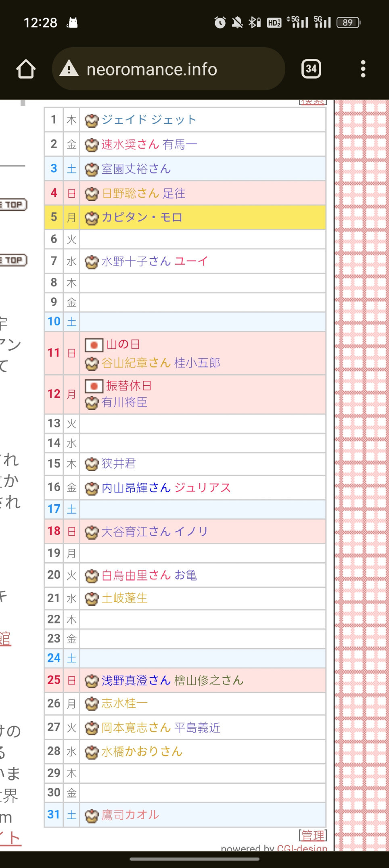The height and width of the screenshot is (868, 389).
Task: Click the 鷹司カオル entry
Action: [x=130, y=815]
